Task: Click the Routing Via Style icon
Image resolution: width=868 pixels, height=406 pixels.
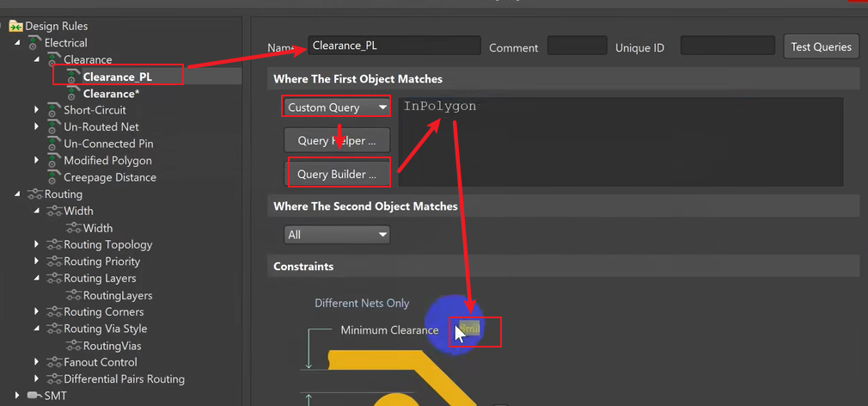Action: point(54,329)
